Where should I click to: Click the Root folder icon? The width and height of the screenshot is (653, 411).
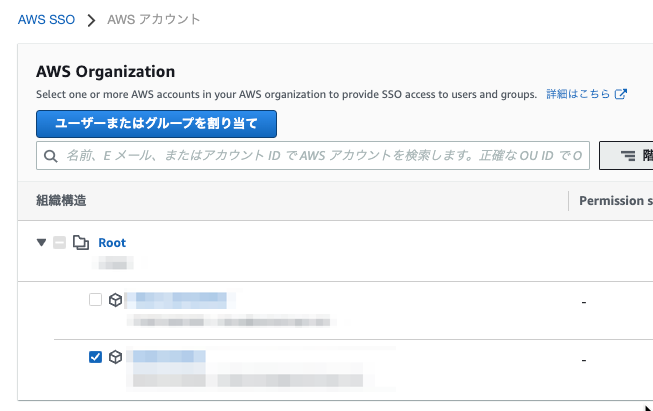(x=81, y=242)
